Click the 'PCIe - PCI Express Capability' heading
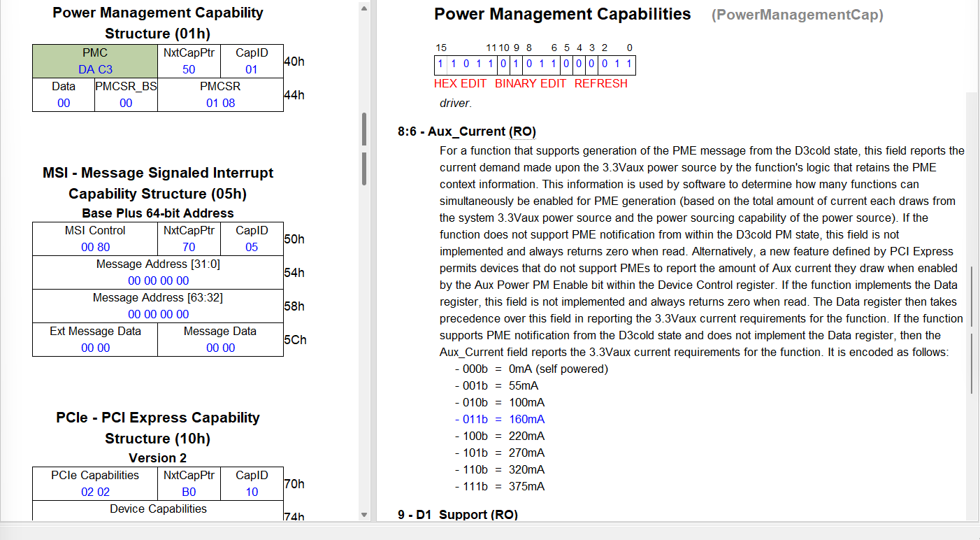This screenshot has height=540, width=980. point(158,418)
